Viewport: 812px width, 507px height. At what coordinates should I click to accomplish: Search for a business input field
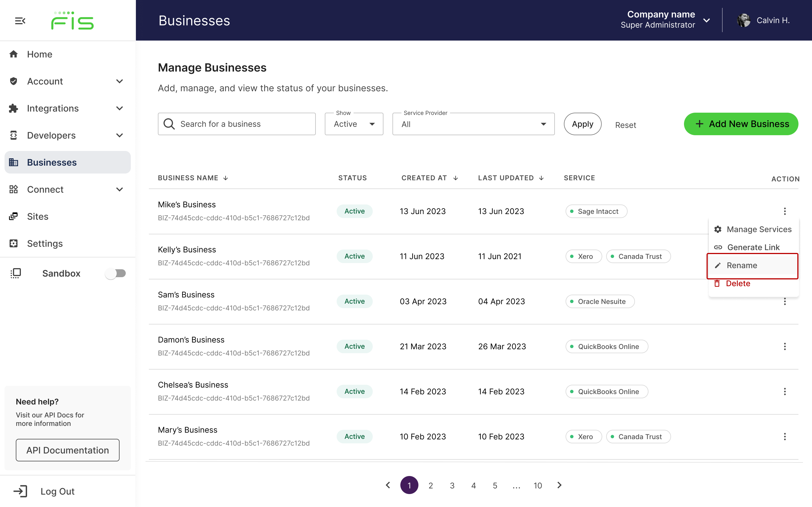pos(237,123)
